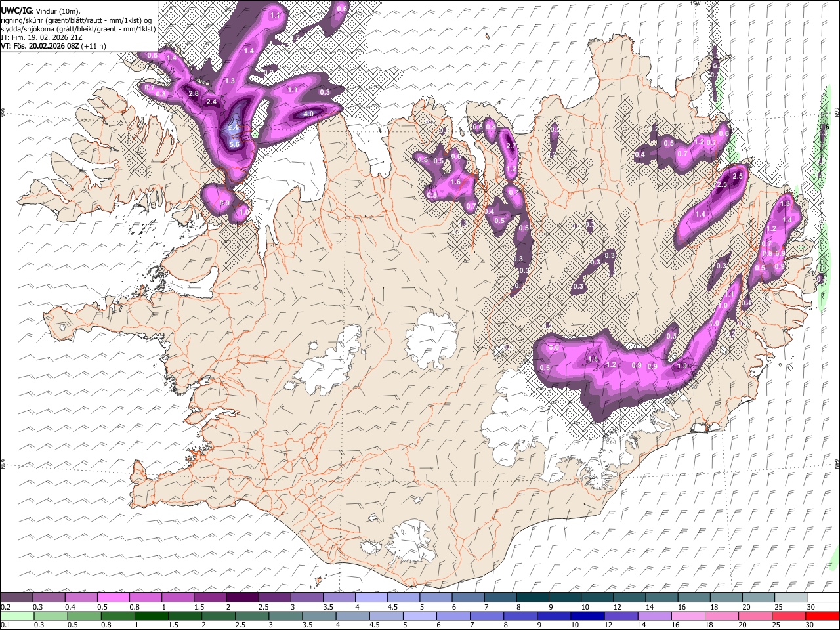Click the upper legend swatch between 0.2 and 0.3
840x630 pixels.
tap(17, 597)
